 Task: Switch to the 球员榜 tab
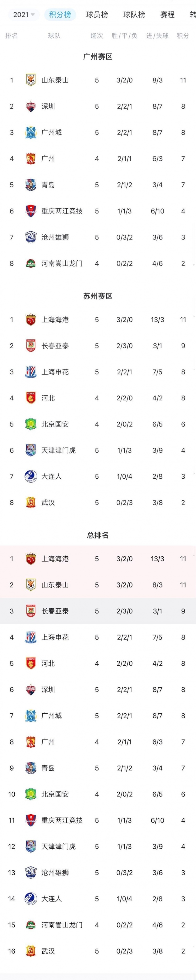(97, 14)
